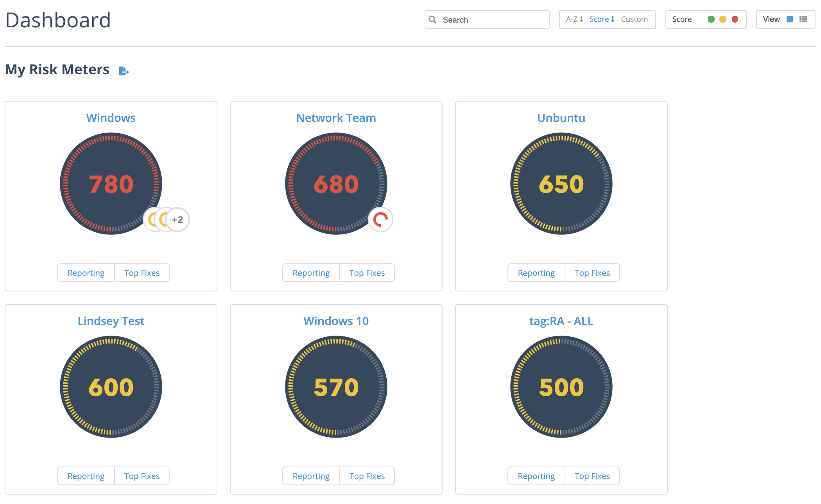Viewport: 821px width, 504px height.
Task: Open Reporting for Windows 10
Action: coord(311,476)
